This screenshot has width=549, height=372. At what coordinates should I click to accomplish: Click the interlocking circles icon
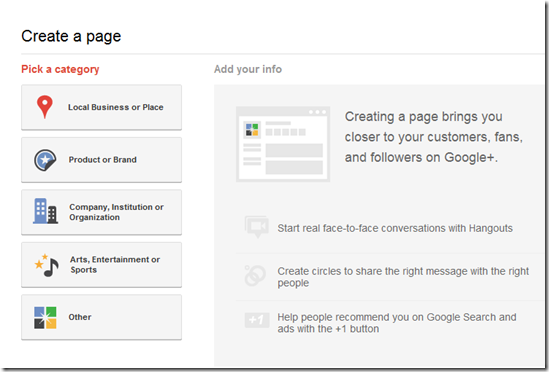pos(255,276)
